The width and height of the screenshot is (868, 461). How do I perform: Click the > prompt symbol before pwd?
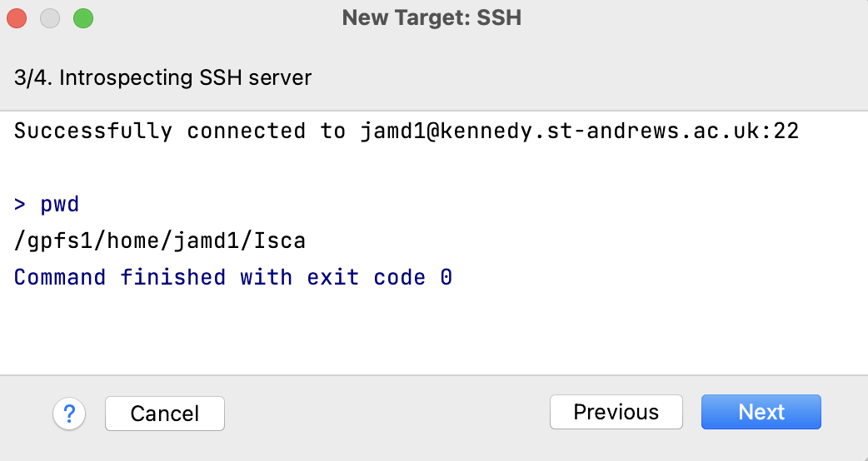pos(20,205)
